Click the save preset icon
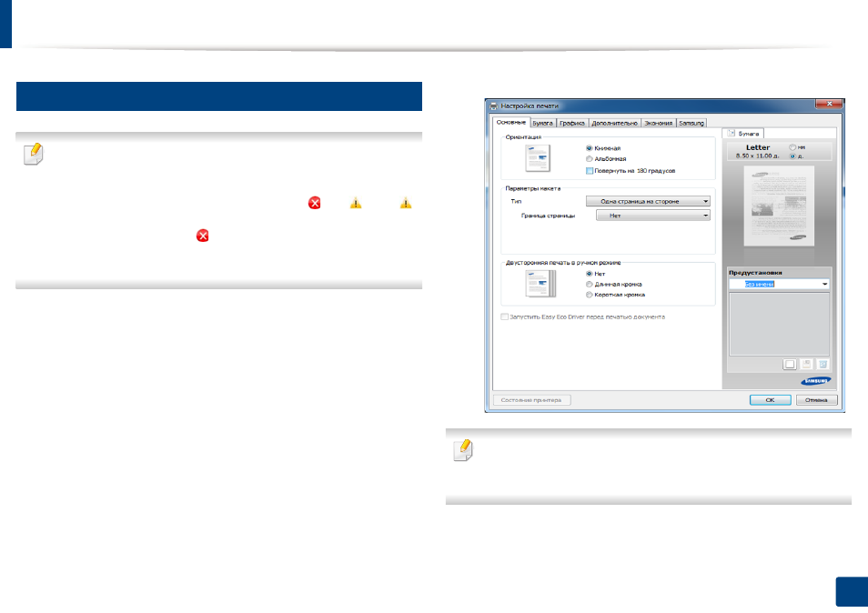 tap(806, 364)
